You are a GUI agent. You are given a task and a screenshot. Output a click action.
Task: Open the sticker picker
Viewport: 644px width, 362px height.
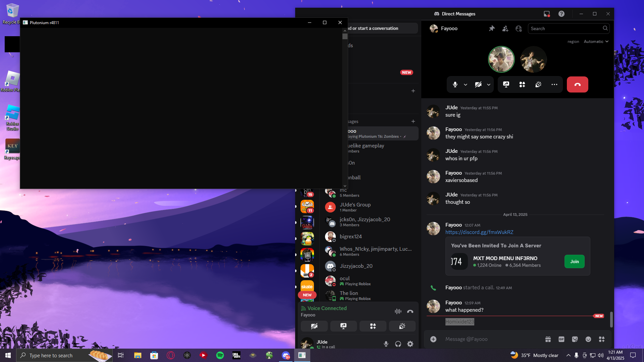[x=575, y=339]
